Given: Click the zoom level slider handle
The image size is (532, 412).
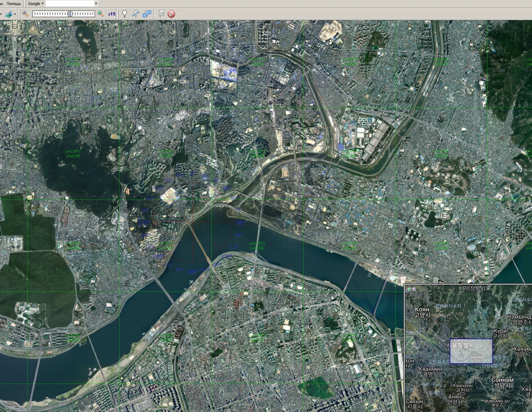Looking at the screenshot, I should [70, 14].
